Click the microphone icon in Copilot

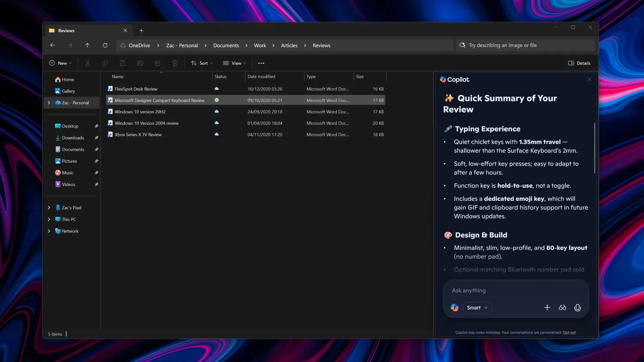coord(577,308)
